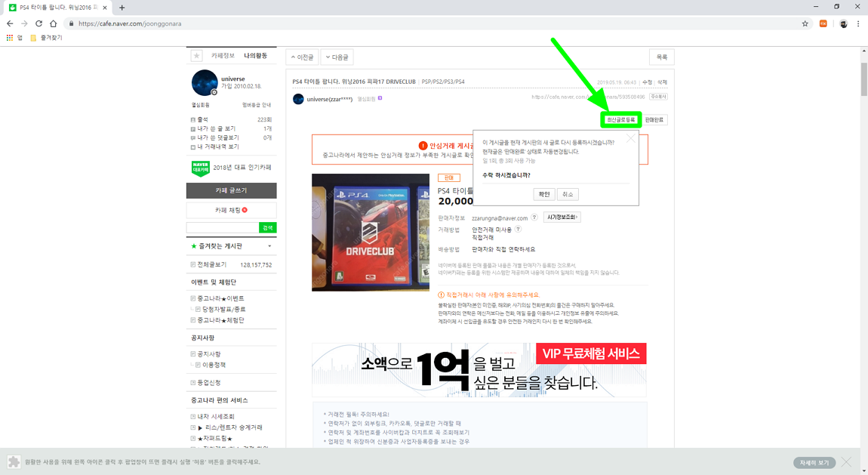Screen dimensions: 868x475
Task: Click the 자세히 보기 button in notice bar
Action: point(814,463)
